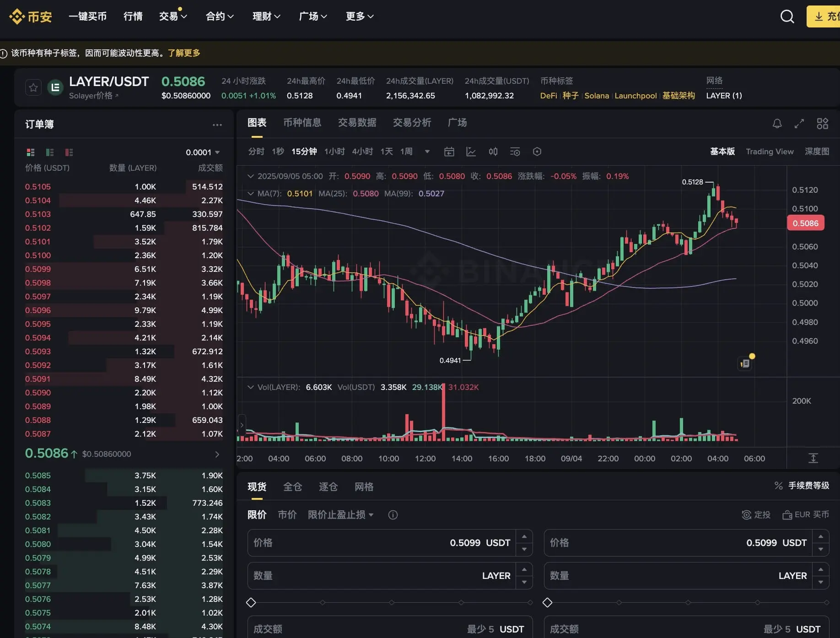Increase buy quantity stepper up arrow
This screenshot has height=638, width=840.
pos(524,569)
